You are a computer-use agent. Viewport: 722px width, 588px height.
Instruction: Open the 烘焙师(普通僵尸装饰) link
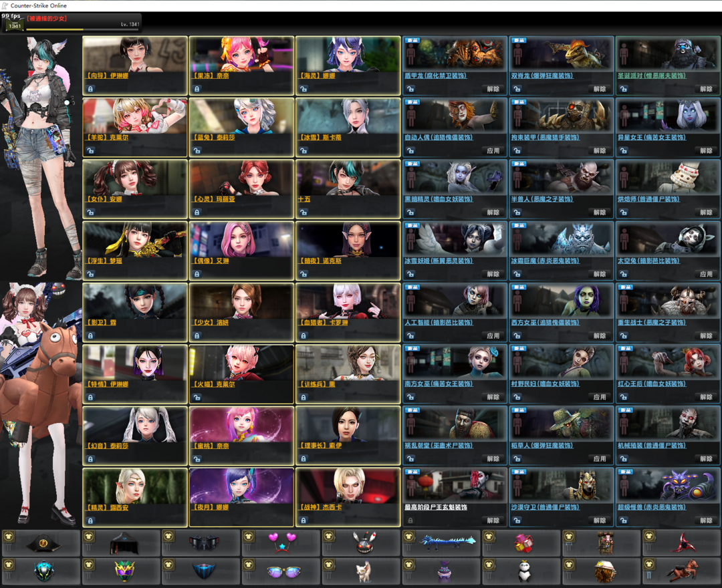(648, 198)
